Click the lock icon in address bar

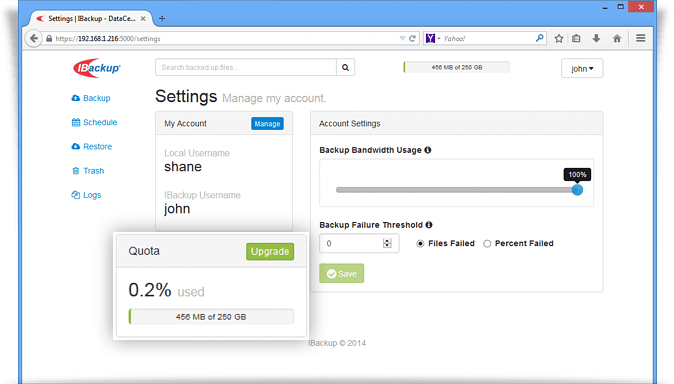49,38
